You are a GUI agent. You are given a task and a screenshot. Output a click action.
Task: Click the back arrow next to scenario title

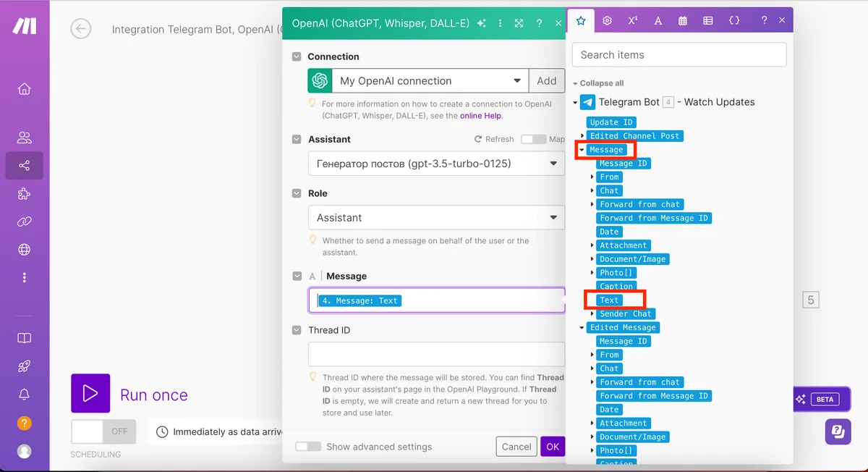tap(81, 29)
